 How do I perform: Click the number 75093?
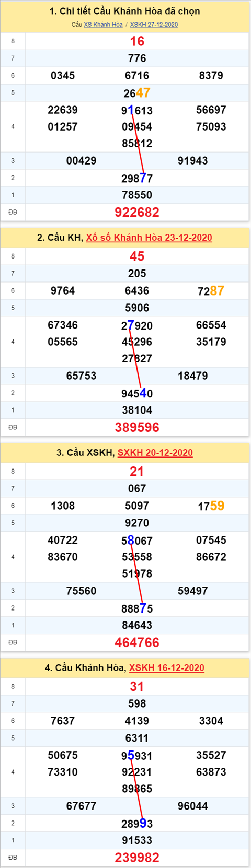pos(211,127)
